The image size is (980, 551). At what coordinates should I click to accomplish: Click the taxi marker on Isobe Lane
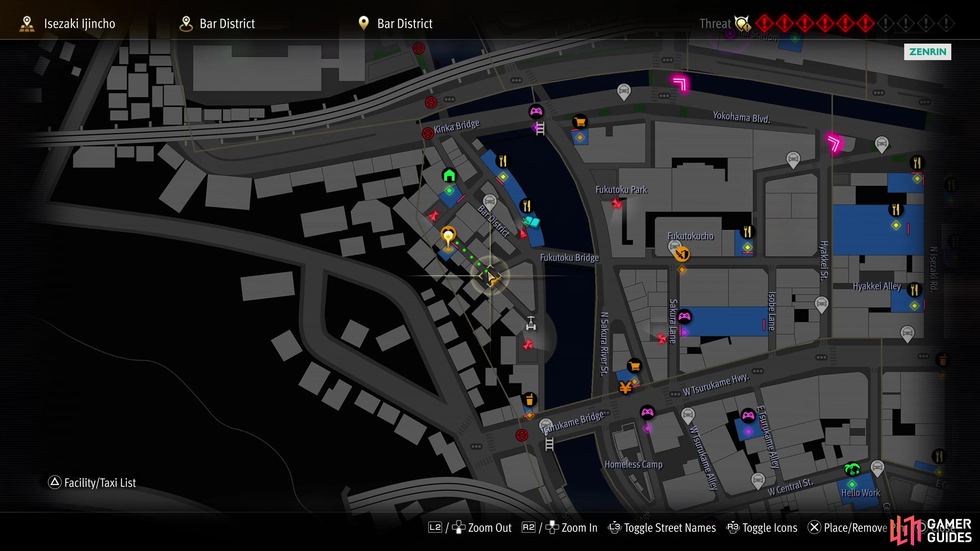tap(822, 305)
